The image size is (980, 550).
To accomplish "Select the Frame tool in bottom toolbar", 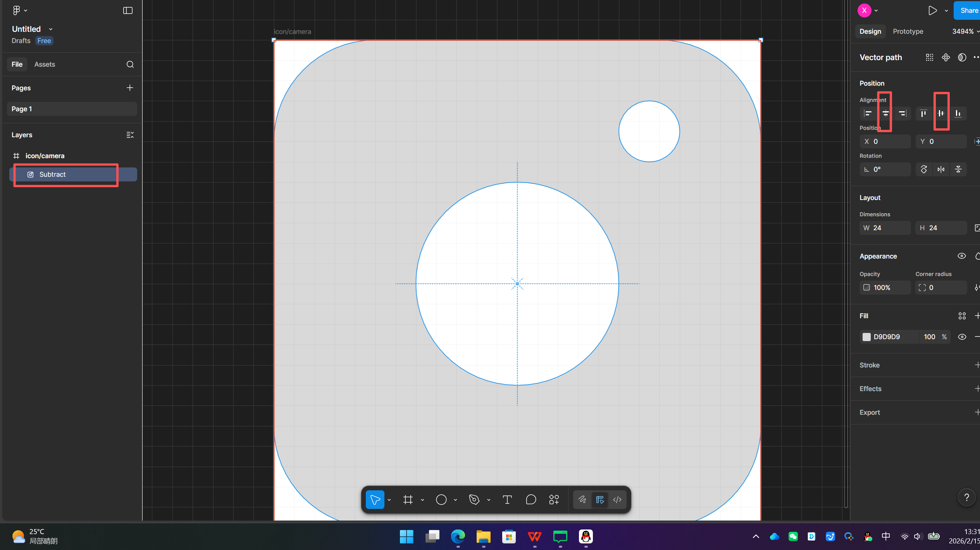I will pos(408,500).
